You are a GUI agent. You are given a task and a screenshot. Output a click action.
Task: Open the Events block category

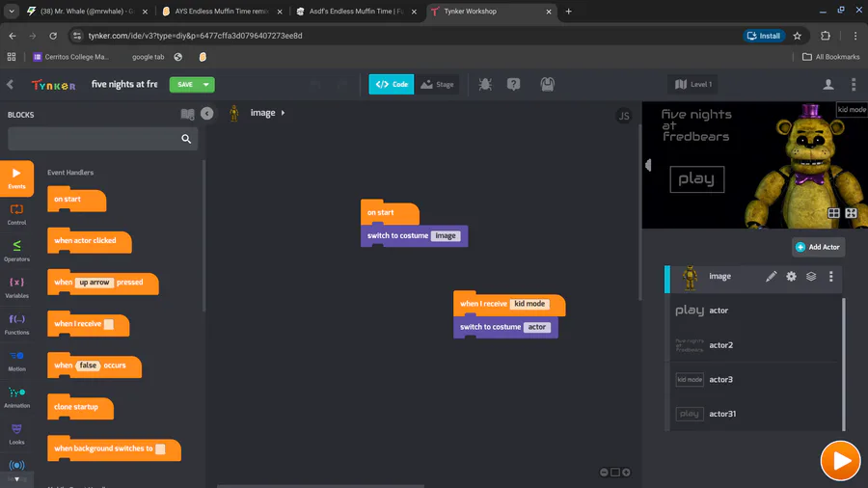coord(16,178)
